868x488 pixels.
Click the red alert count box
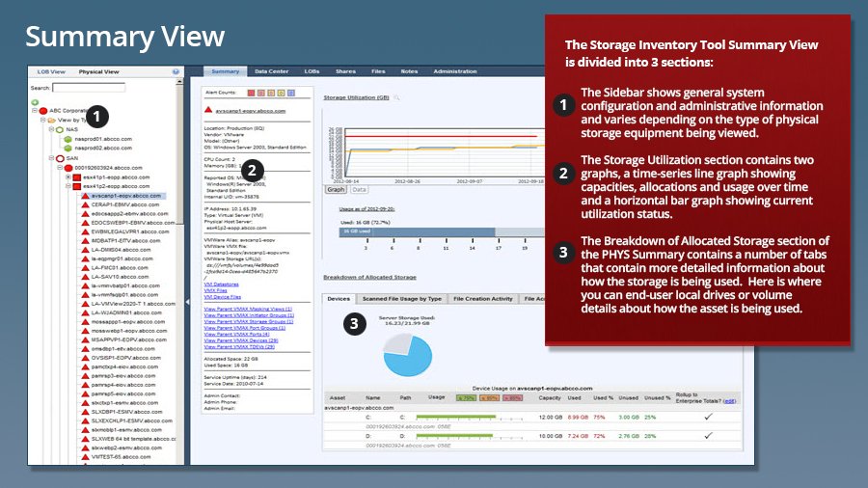coord(251,93)
